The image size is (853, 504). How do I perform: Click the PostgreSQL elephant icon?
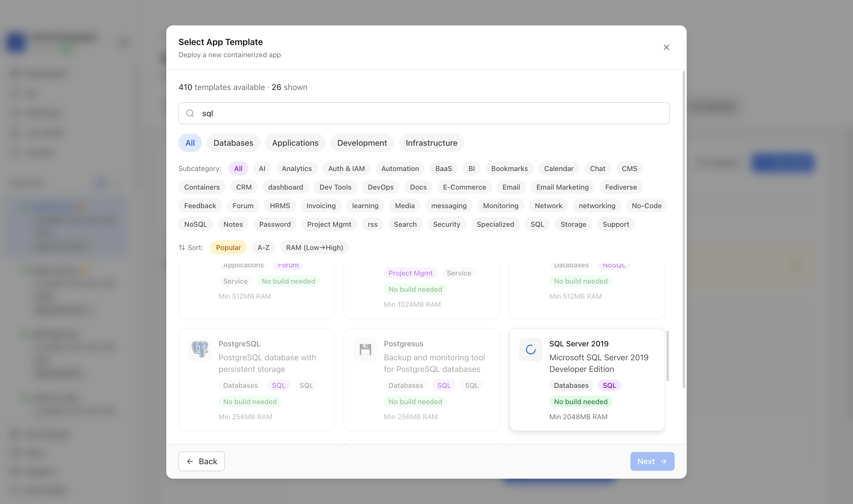click(x=200, y=349)
